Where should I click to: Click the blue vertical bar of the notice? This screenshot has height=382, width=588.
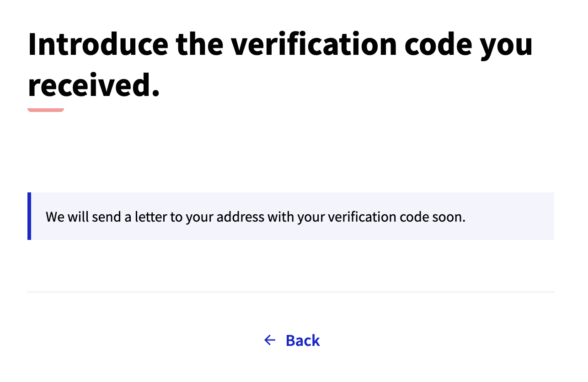pos(29,216)
